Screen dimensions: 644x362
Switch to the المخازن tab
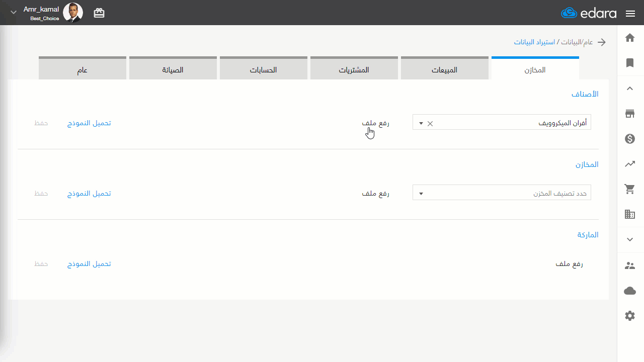click(535, 68)
